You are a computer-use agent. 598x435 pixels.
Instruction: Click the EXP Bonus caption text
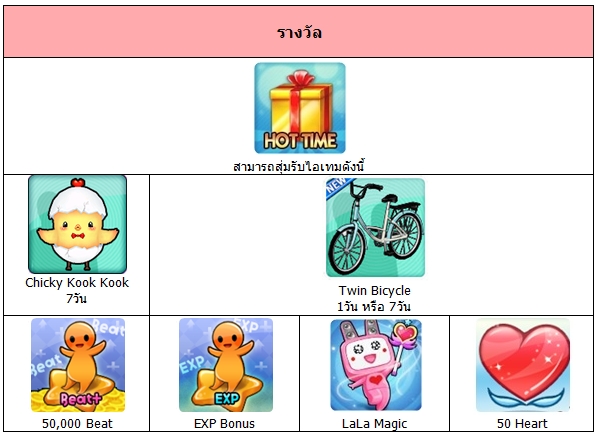[x=224, y=424]
